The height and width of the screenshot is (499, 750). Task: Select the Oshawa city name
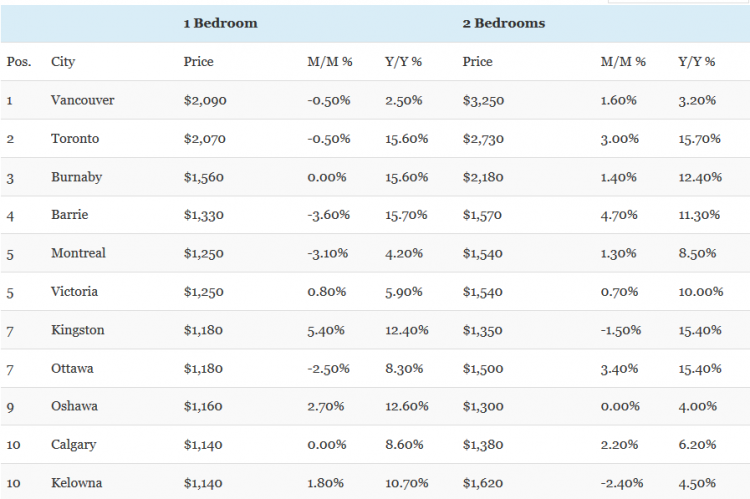[x=74, y=406]
